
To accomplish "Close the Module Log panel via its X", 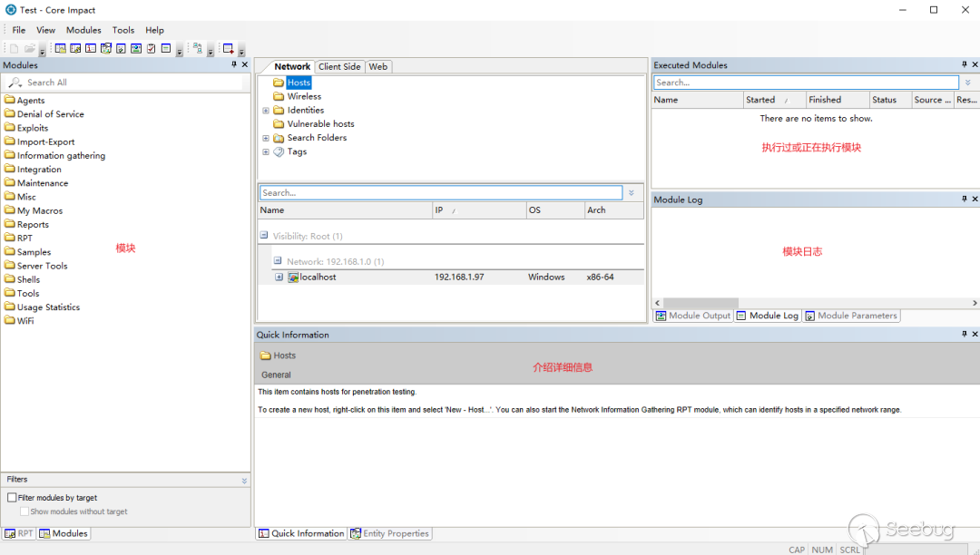I will click(975, 199).
